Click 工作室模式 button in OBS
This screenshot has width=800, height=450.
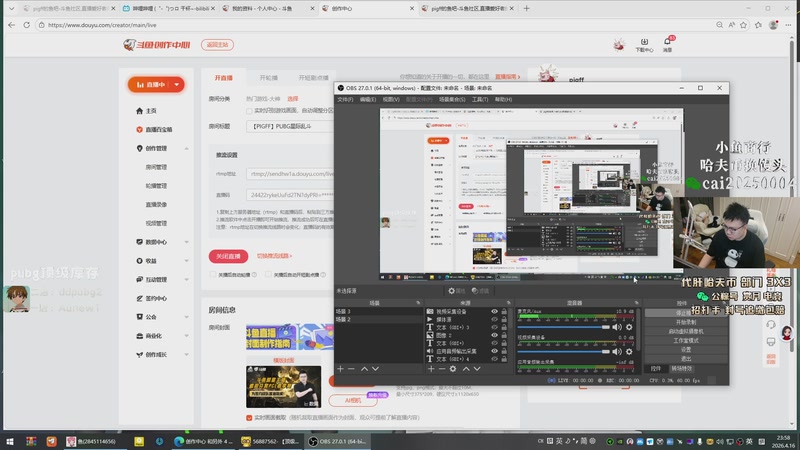click(686, 340)
